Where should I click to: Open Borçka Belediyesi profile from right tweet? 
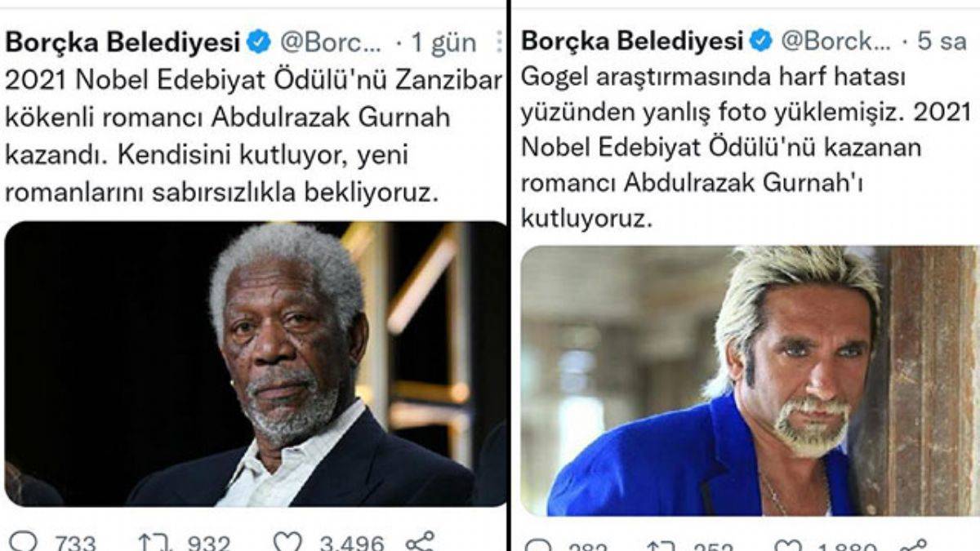tap(632, 40)
